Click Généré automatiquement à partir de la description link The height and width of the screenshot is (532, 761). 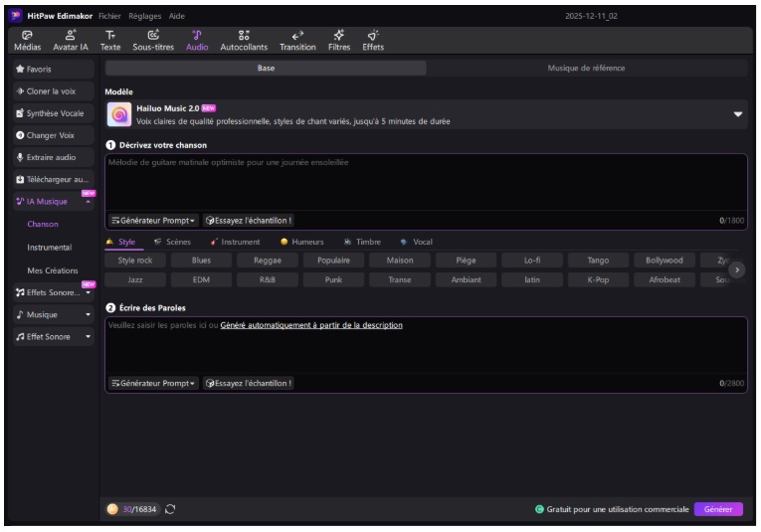(x=311, y=325)
